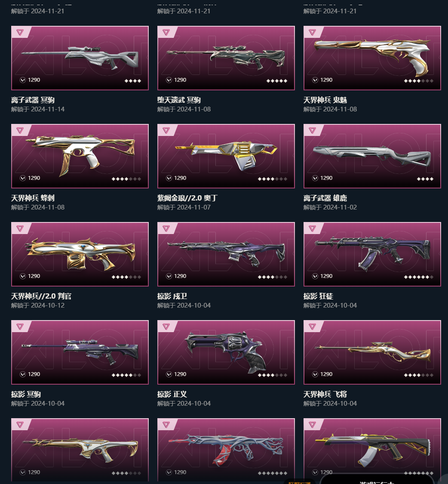Click the 掠影 正义 skin name text
Screen dimensions: 448x484
click(x=172, y=394)
